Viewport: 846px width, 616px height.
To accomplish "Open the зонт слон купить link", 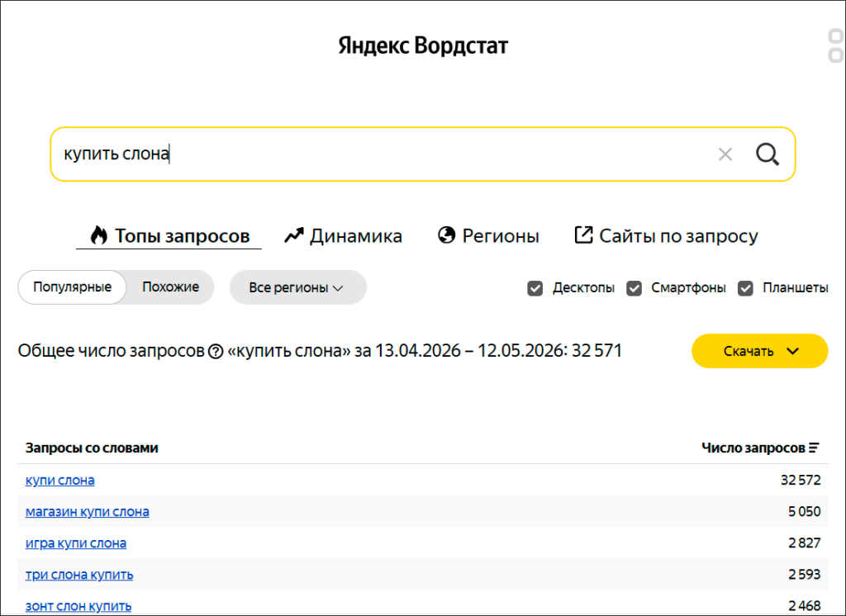I will [78, 606].
